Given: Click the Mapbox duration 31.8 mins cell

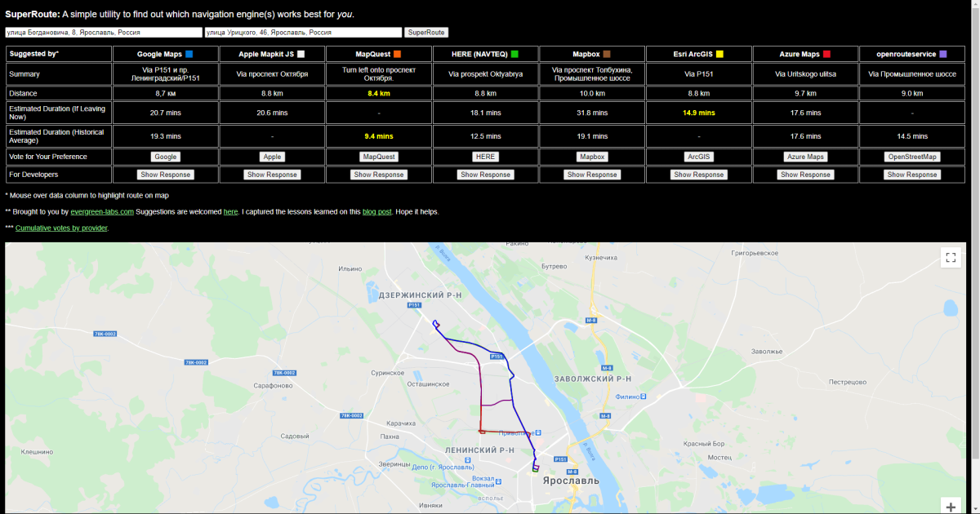Looking at the screenshot, I should click(592, 113).
